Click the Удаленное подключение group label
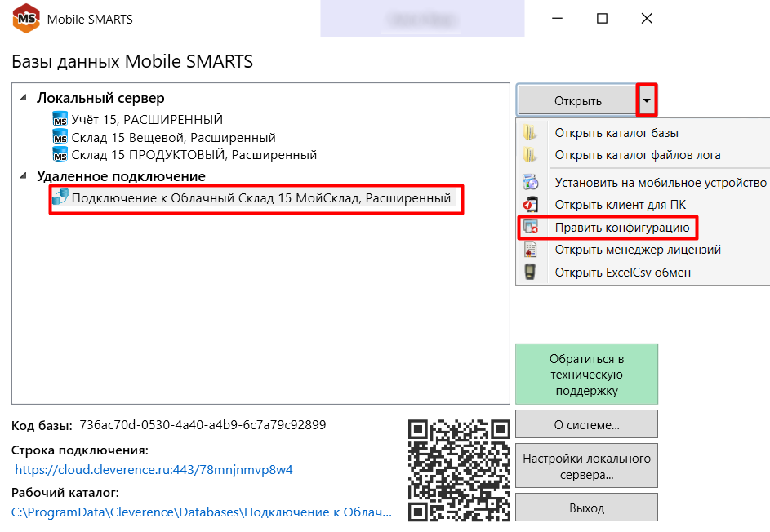770x532 pixels. click(121, 176)
